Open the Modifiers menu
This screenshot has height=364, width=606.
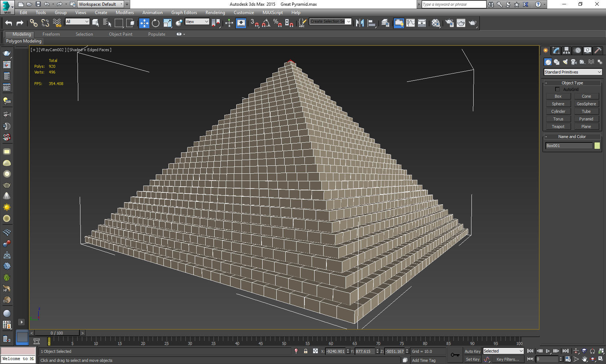(125, 13)
